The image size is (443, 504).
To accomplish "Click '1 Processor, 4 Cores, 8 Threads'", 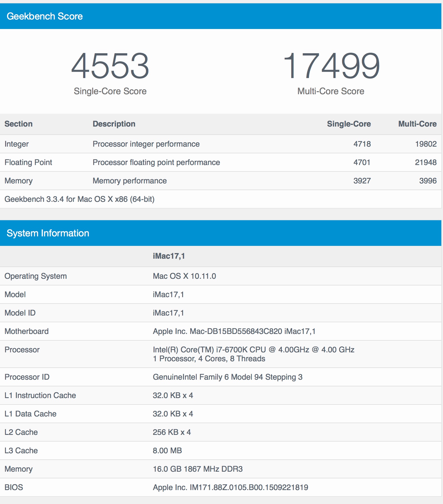I will [209, 358].
